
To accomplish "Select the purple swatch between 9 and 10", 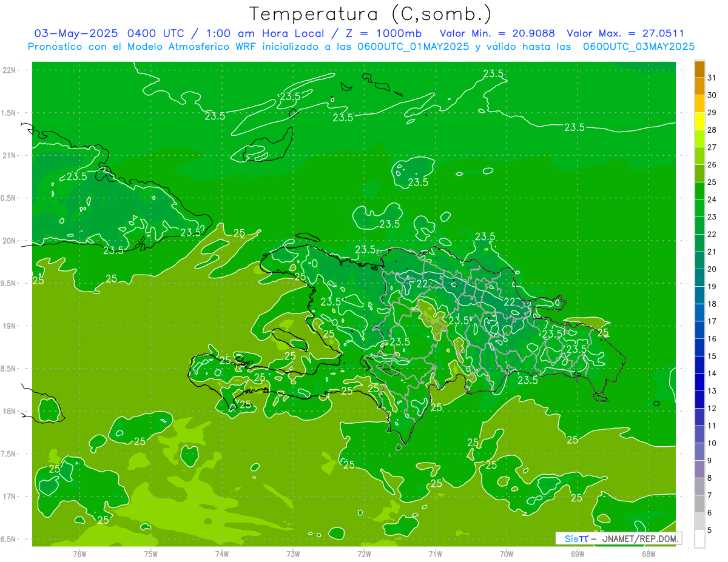I will (x=699, y=452).
